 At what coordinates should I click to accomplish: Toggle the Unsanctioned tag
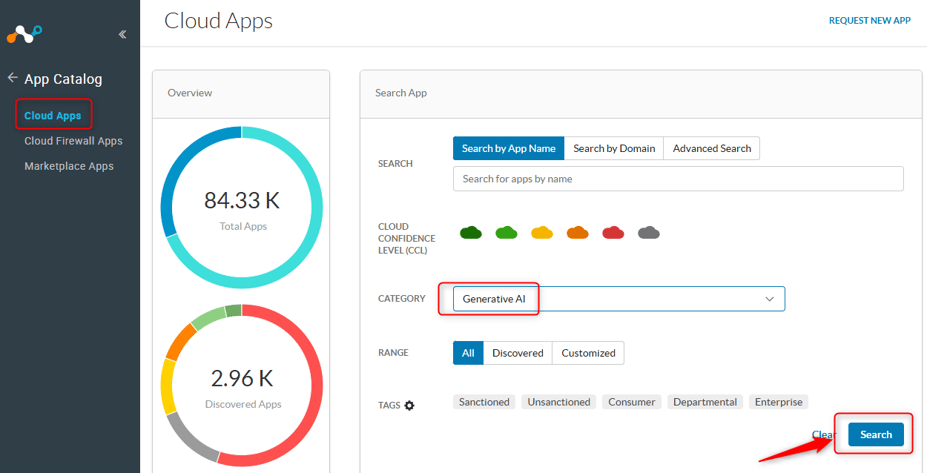pyautogui.click(x=559, y=402)
